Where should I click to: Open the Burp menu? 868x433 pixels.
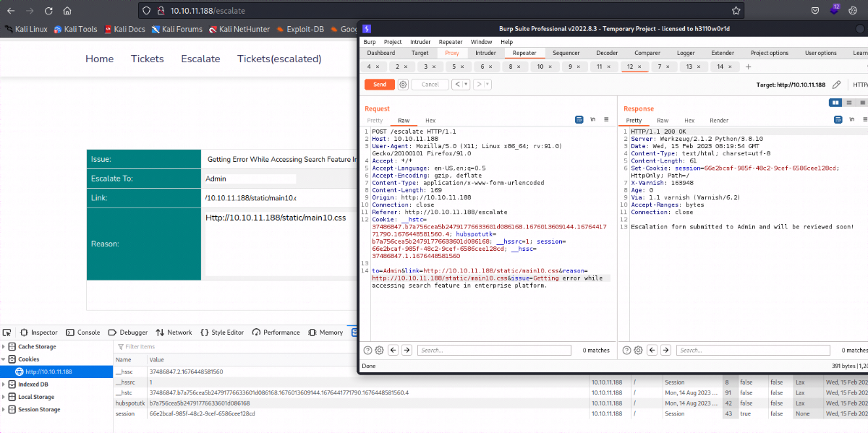click(370, 42)
